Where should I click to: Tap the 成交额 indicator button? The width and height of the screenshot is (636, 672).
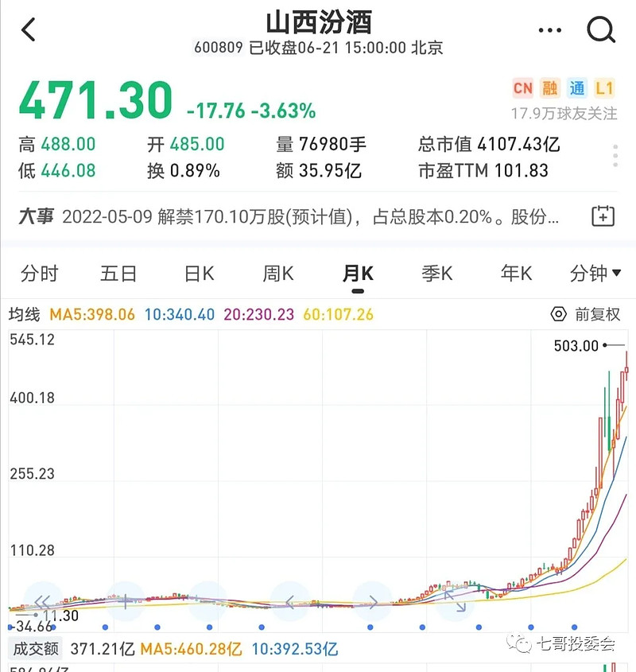pyautogui.click(x=36, y=649)
